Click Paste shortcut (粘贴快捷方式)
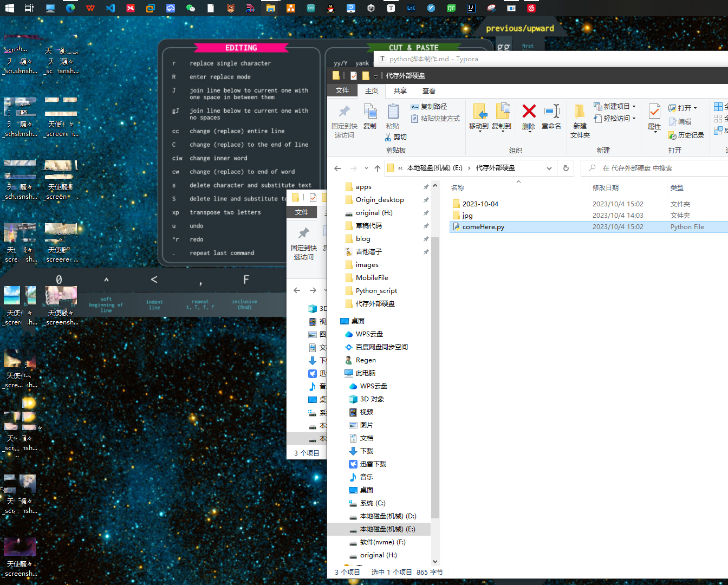 tap(435, 118)
